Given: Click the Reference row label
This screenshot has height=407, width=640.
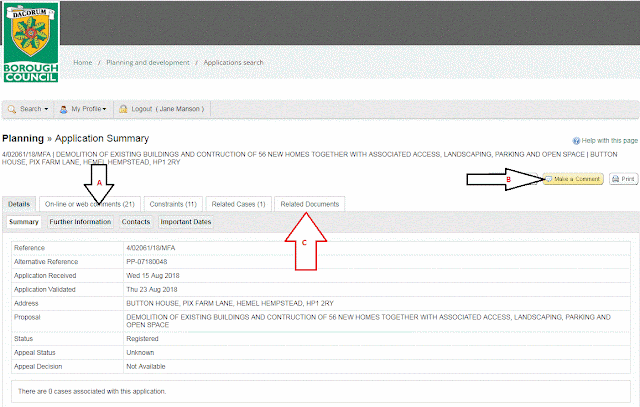Looking at the screenshot, I should (x=29, y=248).
